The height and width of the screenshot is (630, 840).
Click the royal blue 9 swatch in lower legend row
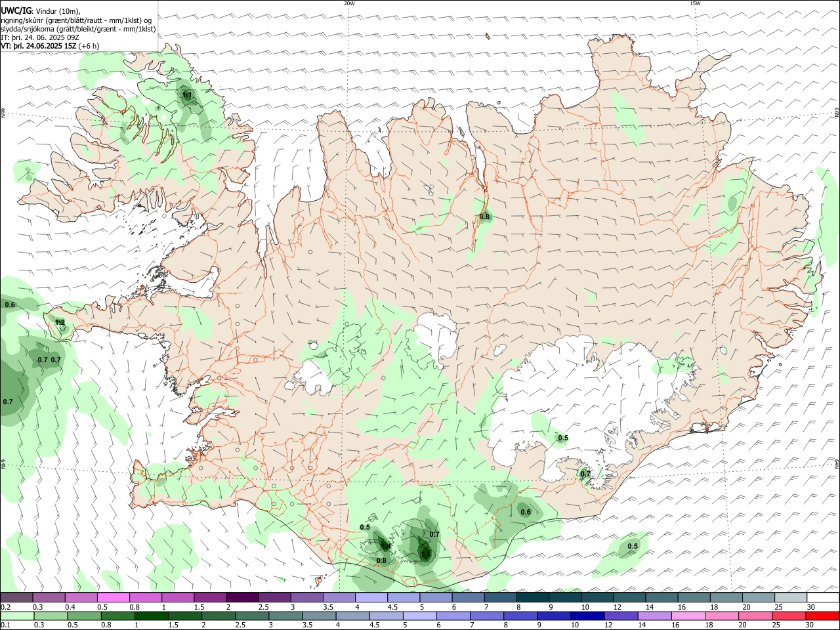pos(554,616)
